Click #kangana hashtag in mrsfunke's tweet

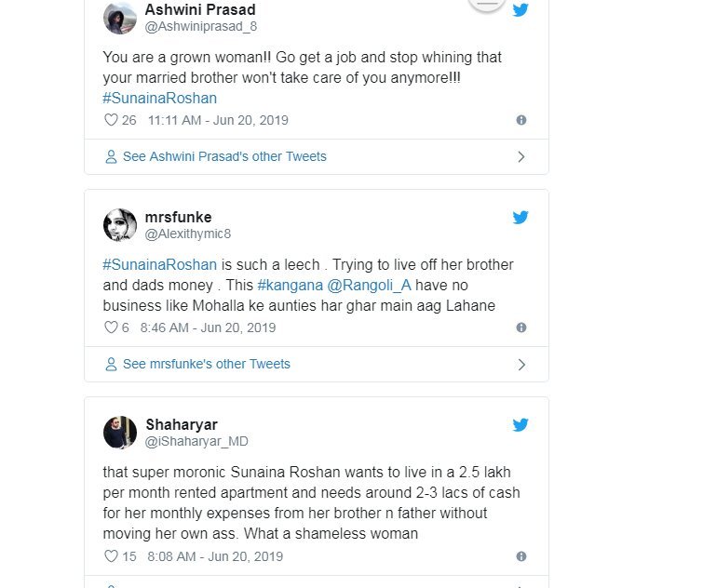[288, 285]
